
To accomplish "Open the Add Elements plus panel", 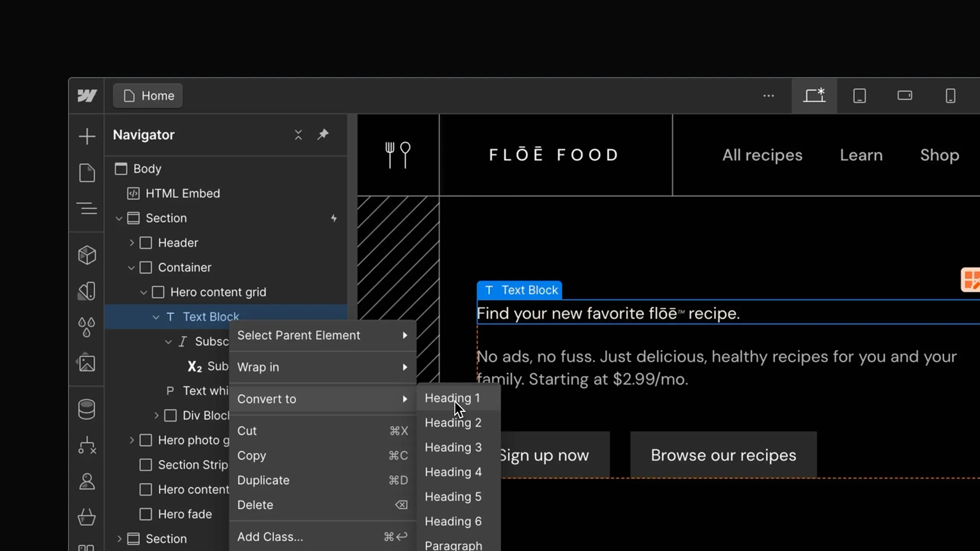I will click(87, 136).
